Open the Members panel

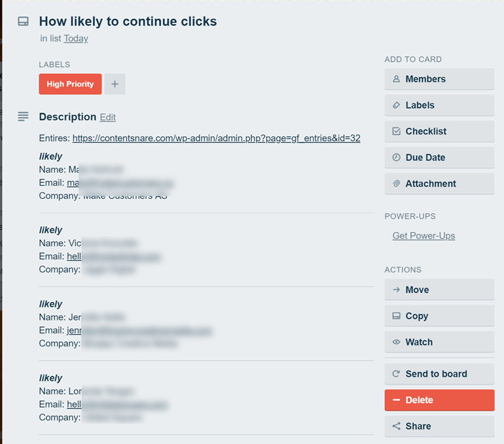439,79
